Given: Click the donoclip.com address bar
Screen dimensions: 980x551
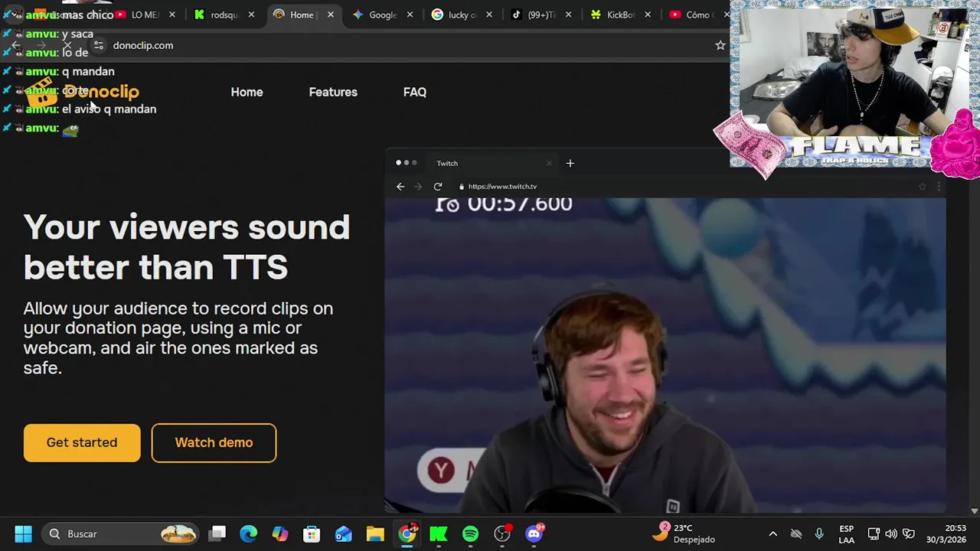Looking at the screenshot, I should 143,45.
